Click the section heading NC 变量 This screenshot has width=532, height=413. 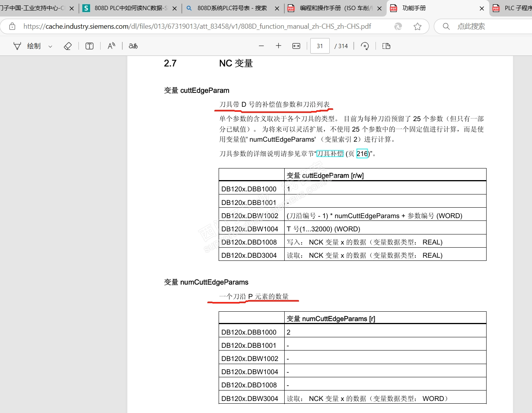[236, 63]
